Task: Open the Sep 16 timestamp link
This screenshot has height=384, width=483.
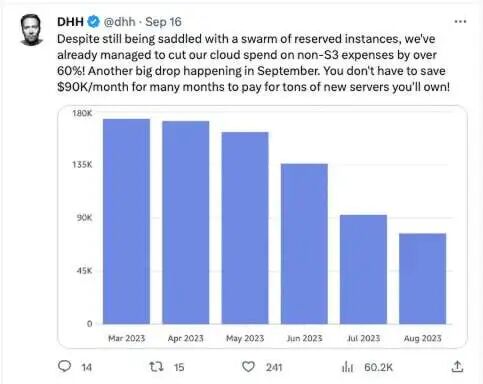Action: coord(163,22)
